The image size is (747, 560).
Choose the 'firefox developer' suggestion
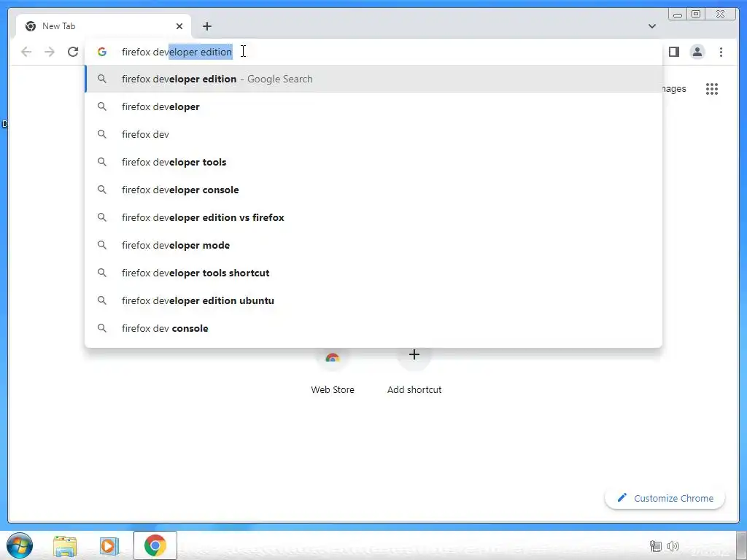point(373,106)
